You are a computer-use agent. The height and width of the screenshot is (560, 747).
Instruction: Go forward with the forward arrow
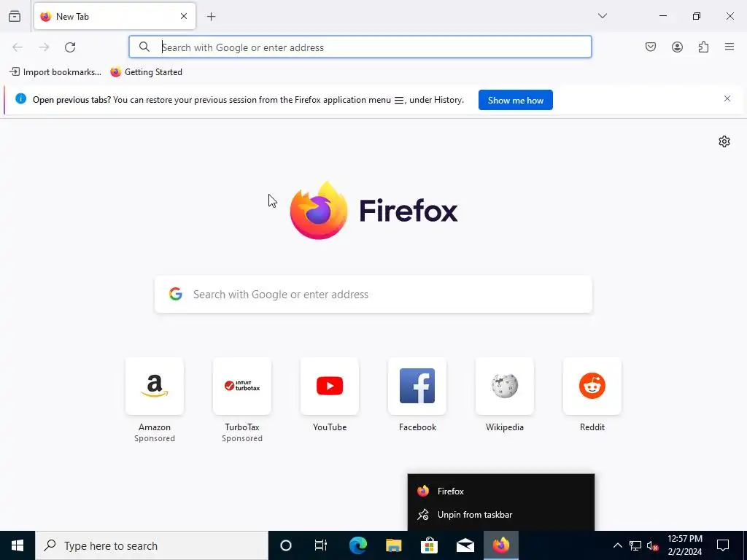pyautogui.click(x=44, y=47)
